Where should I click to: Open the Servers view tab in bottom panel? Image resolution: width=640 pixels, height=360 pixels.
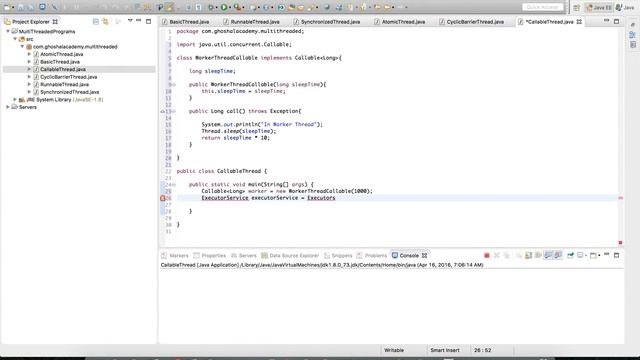point(244,256)
